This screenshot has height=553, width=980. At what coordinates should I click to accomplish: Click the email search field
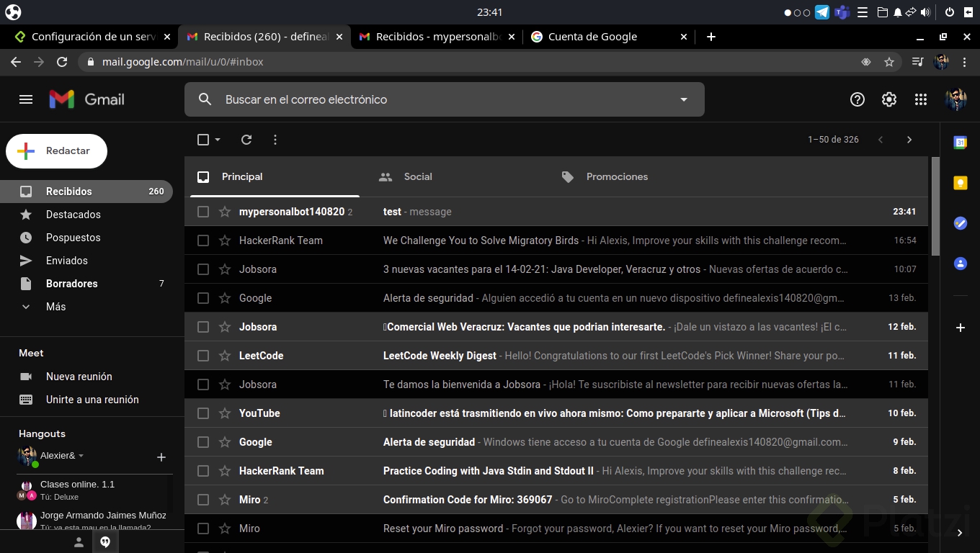[444, 99]
